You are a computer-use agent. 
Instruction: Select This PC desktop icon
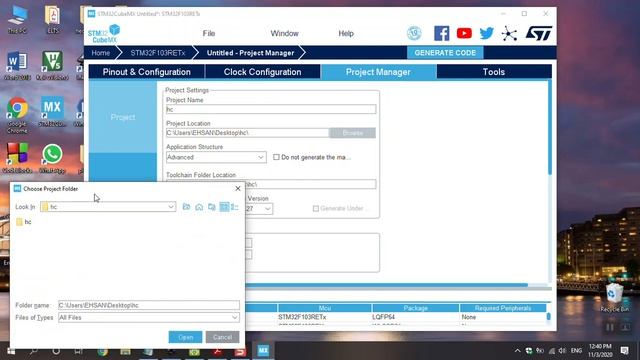[x=17, y=19]
